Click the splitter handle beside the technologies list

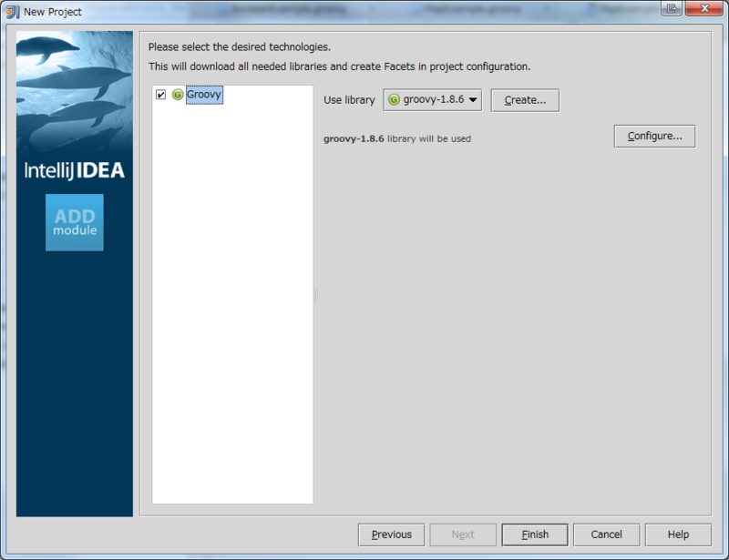pos(316,294)
